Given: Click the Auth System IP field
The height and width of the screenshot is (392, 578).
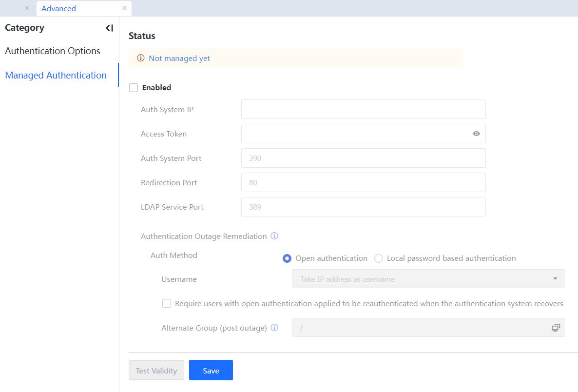Looking at the screenshot, I should [363, 109].
